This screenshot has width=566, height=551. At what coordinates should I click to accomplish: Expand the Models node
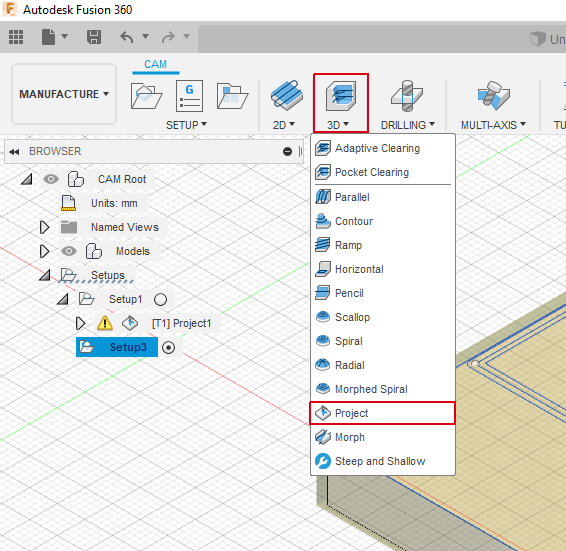[44, 251]
